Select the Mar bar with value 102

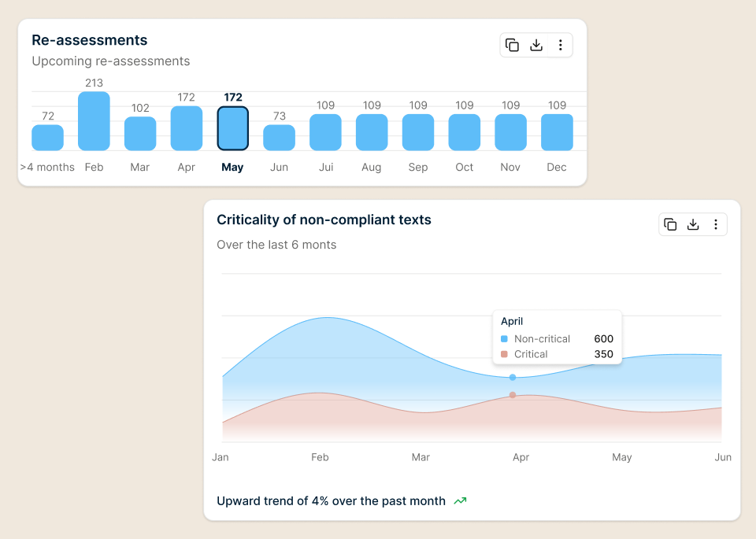pos(140,134)
